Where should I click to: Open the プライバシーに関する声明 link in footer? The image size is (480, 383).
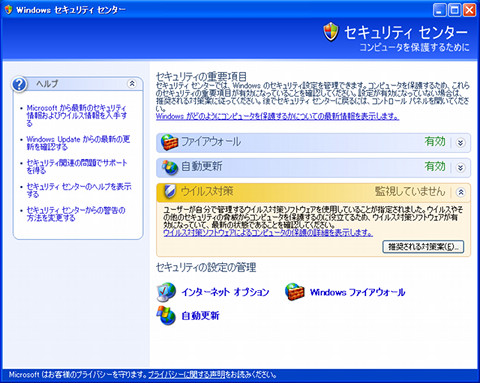click(x=187, y=375)
